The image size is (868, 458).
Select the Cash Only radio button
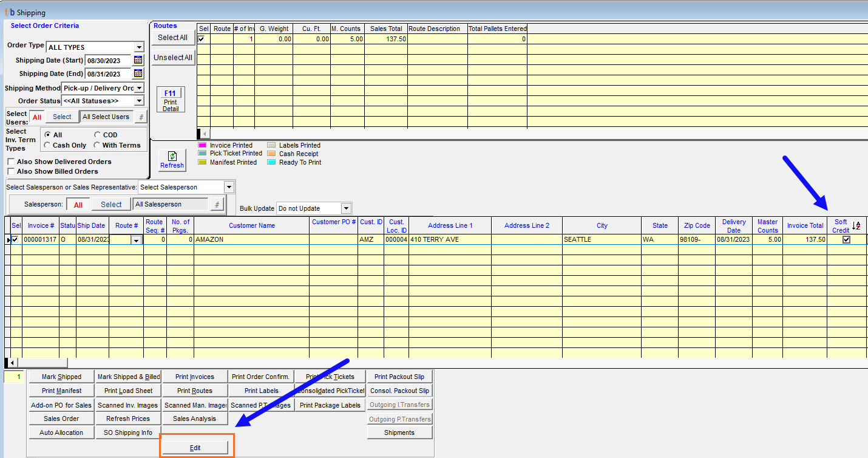[x=47, y=146]
